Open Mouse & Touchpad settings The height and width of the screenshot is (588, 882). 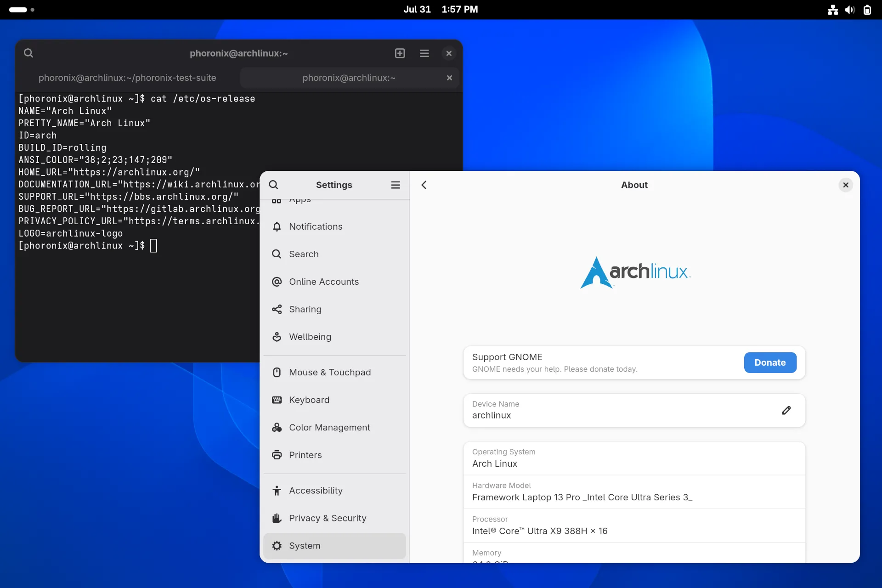click(x=334, y=372)
